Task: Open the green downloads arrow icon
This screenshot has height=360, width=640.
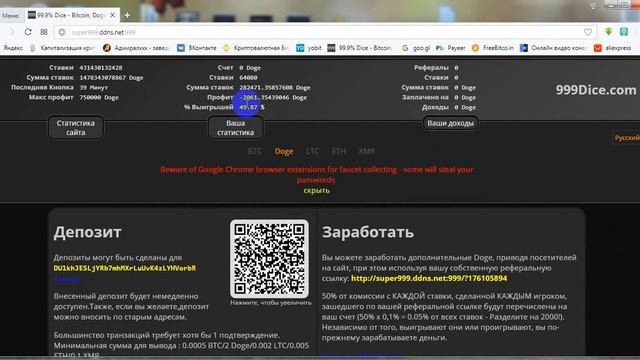Action: coord(608,32)
